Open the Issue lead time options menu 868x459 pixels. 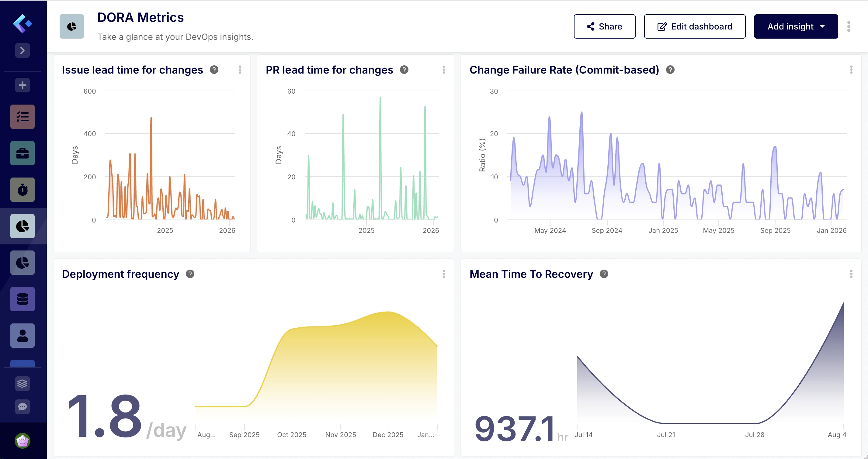point(240,70)
